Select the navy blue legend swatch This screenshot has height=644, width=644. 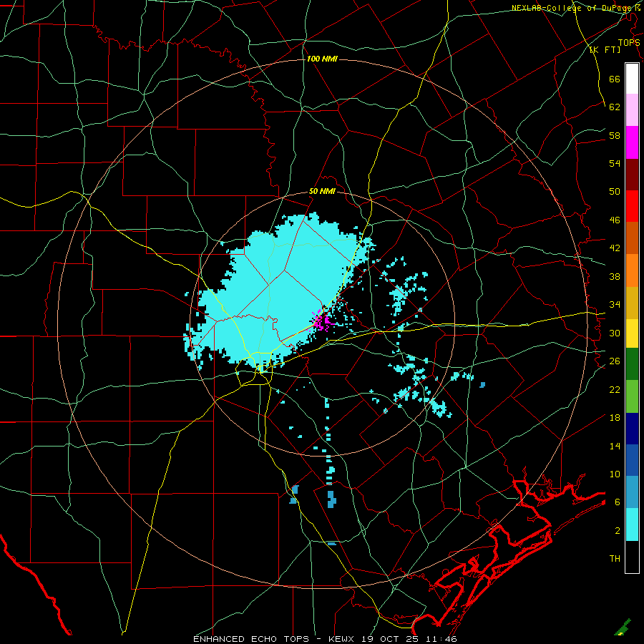[x=632, y=429]
